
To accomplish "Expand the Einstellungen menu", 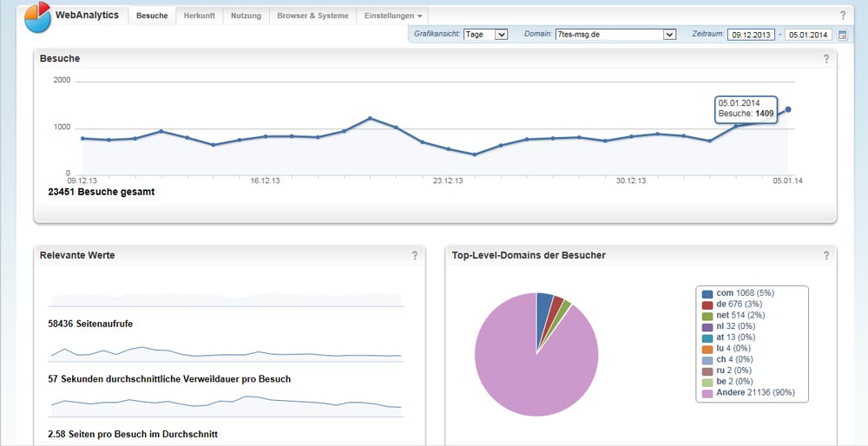I will click(393, 16).
